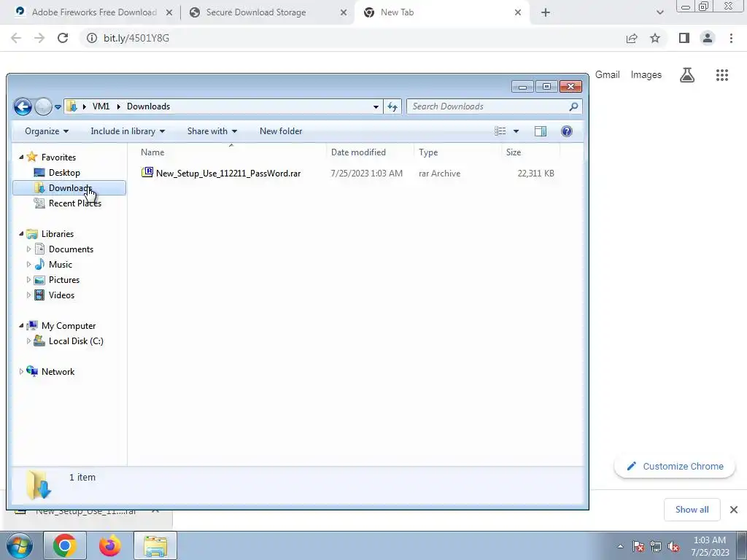Click the refresh button beside address bar

392,106
